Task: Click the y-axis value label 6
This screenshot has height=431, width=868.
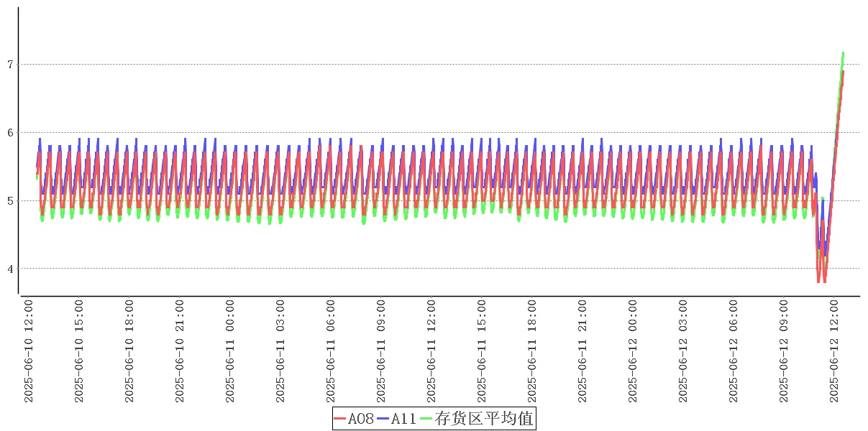Action: 10,133
